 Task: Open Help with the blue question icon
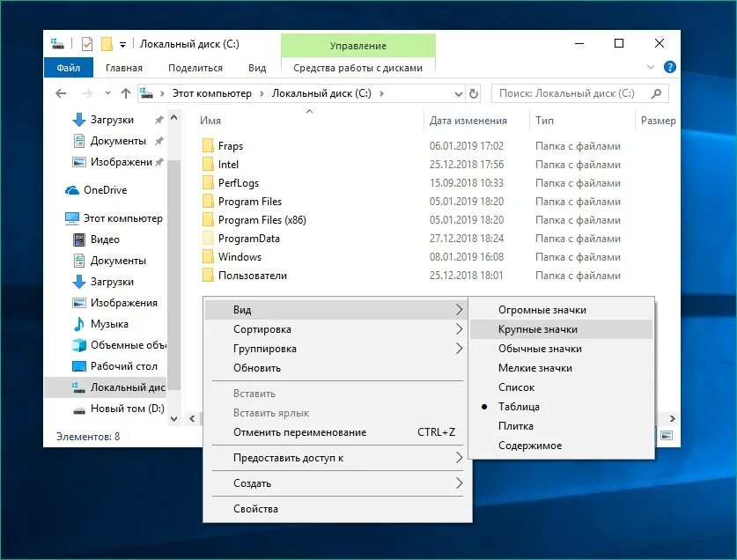670,67
